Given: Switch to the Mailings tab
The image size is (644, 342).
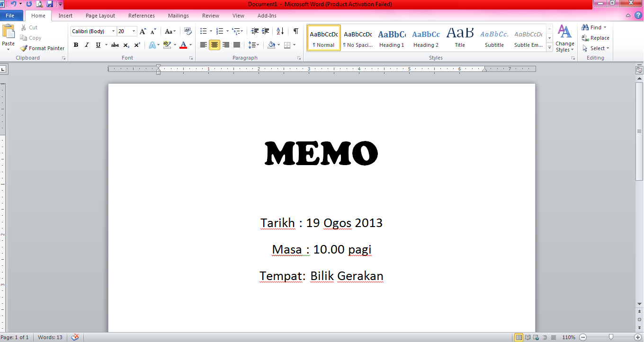Looking at the screenshot, I should 179,16.
